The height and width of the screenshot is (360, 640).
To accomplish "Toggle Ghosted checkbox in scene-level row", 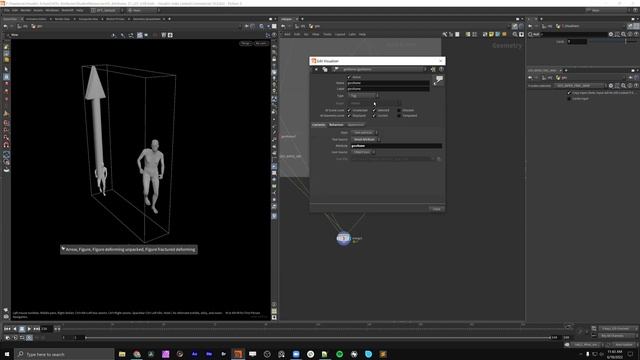I will (399, 110).
